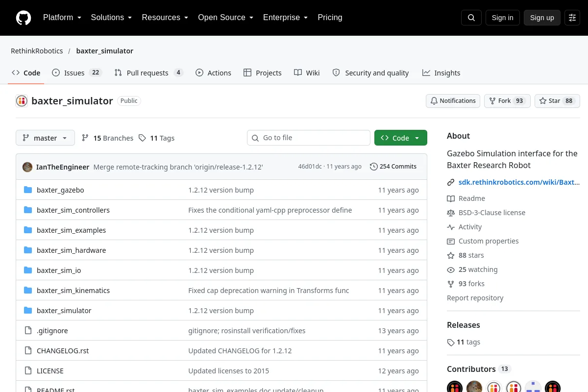View the 15 Branches list
This screenshot has height=392, width=588.
click(x=107, y=138)
